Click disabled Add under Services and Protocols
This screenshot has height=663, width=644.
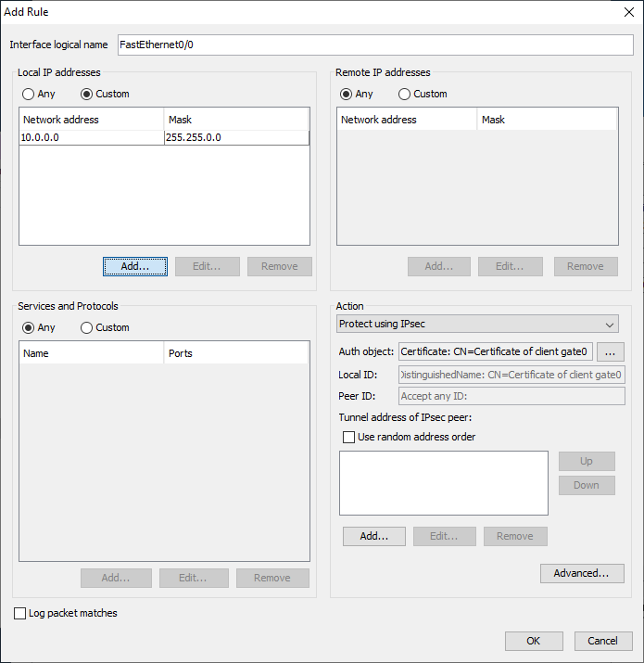116,578
